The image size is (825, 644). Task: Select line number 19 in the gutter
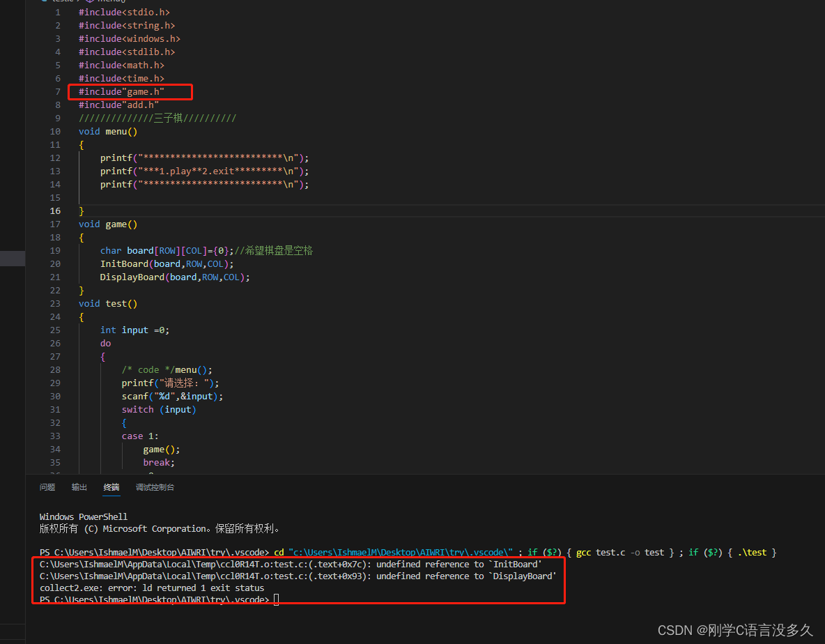point(55,250)
